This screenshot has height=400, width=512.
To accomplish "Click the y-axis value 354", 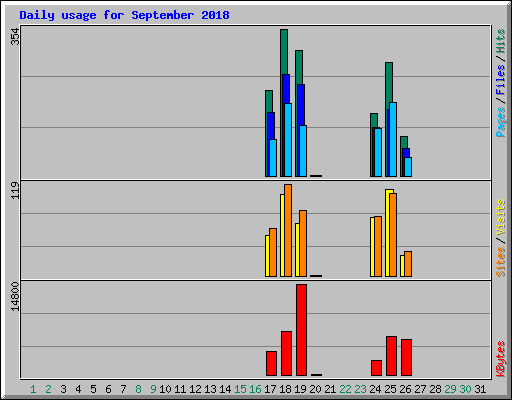I will click(x=15, y=36).
